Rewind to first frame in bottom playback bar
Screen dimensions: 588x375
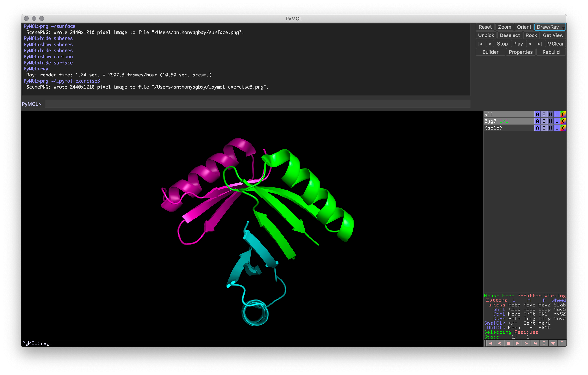[490, 343]
